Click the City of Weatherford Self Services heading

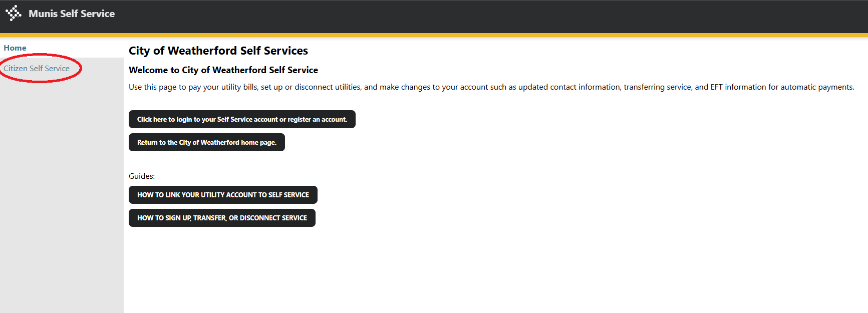coord(218,51)
